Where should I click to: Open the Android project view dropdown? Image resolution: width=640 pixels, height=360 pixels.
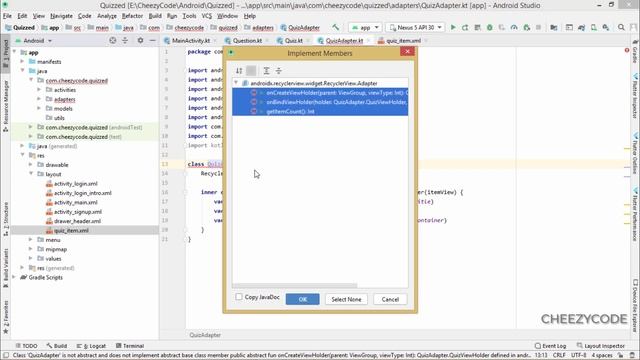pyautogui.click(x=33, y=41)
